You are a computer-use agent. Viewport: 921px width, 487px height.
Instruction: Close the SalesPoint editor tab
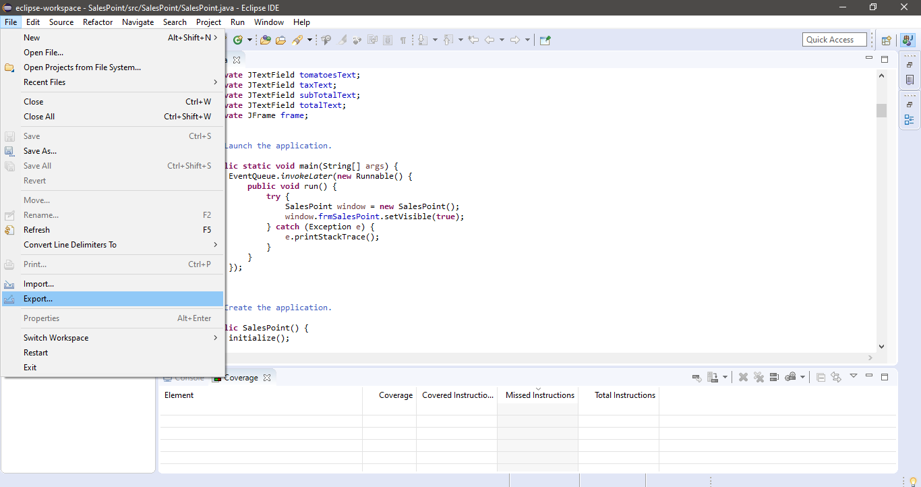click(236, 60)
